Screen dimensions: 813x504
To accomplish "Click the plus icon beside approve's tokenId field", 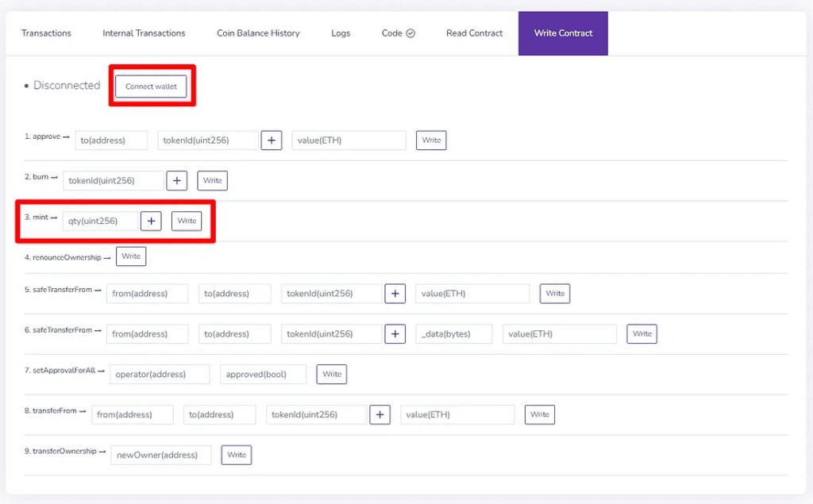I will tap(273, 140).
